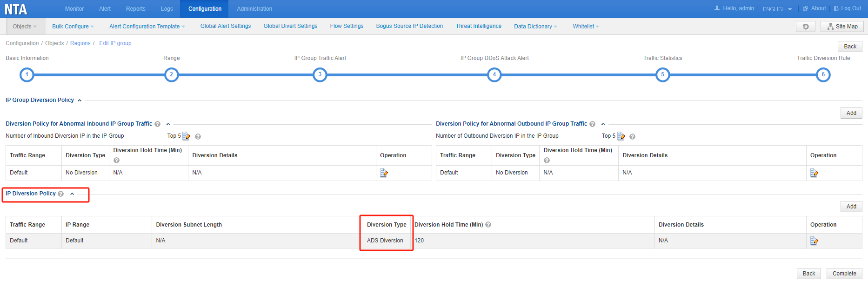868x288 pixels.
Task: Show help for Inbound Diversion Policy heading
Action: coord(158,124)
